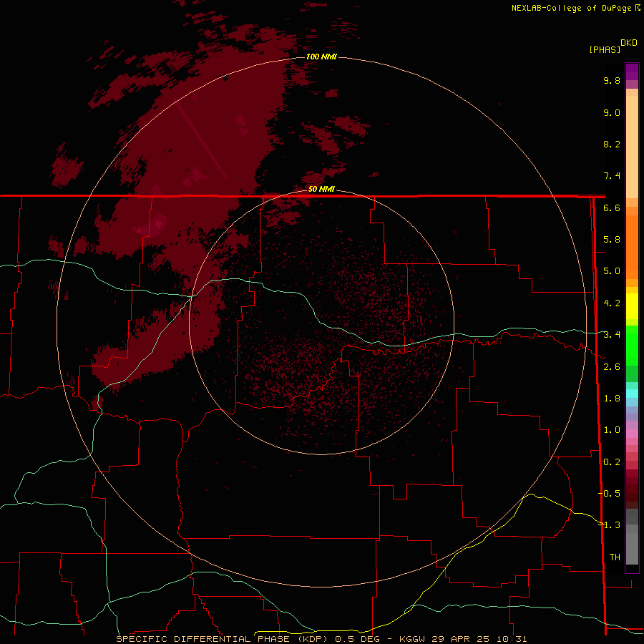This screenshot has height=644, width=644.
Task: Click the 1.8 value on the color scale
Action: point(612,399)
